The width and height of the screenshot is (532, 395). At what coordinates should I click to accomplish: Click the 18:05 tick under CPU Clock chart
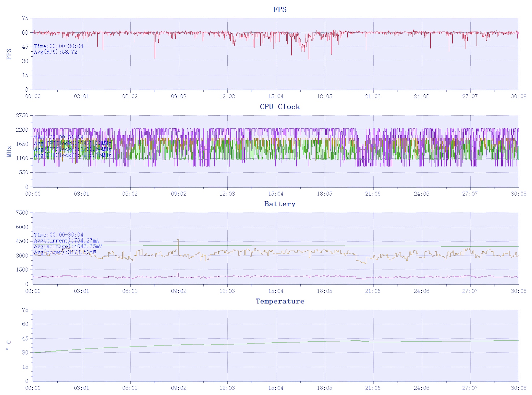click(325, 194)
